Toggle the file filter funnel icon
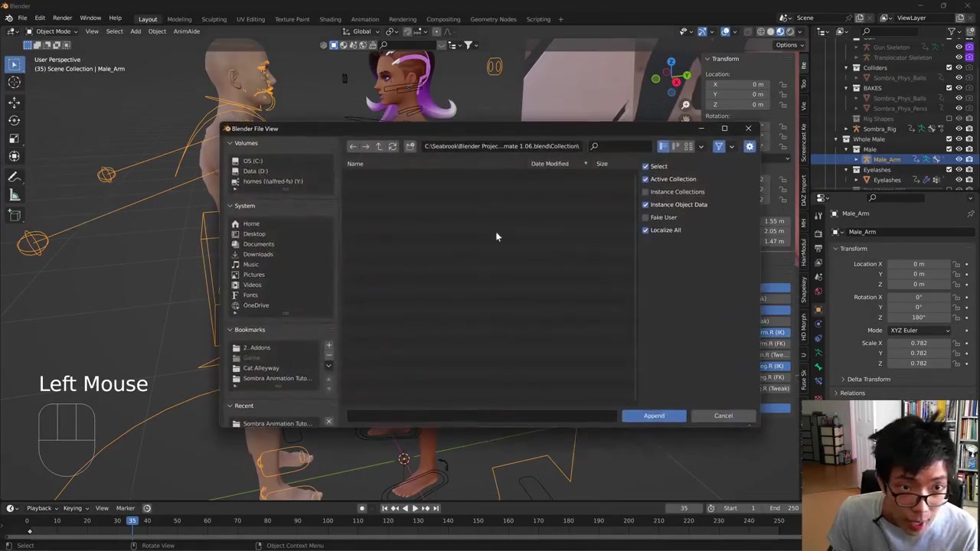980x551 pixels. click(x=718, y=146)
